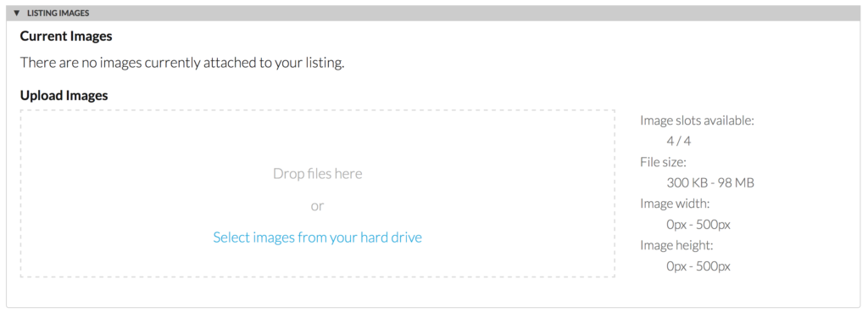Select the Upload Images heading
The image size is (868, 313).
64,96
